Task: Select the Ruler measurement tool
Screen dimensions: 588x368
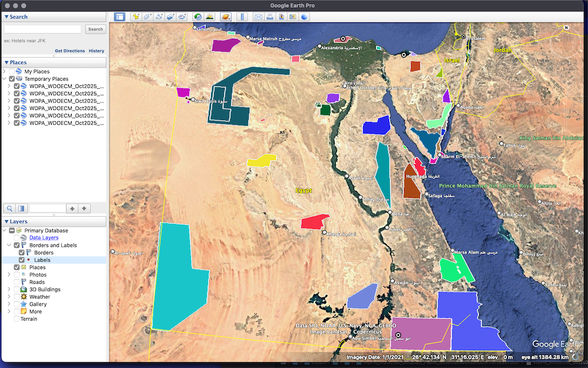Action: pos(242,16)
